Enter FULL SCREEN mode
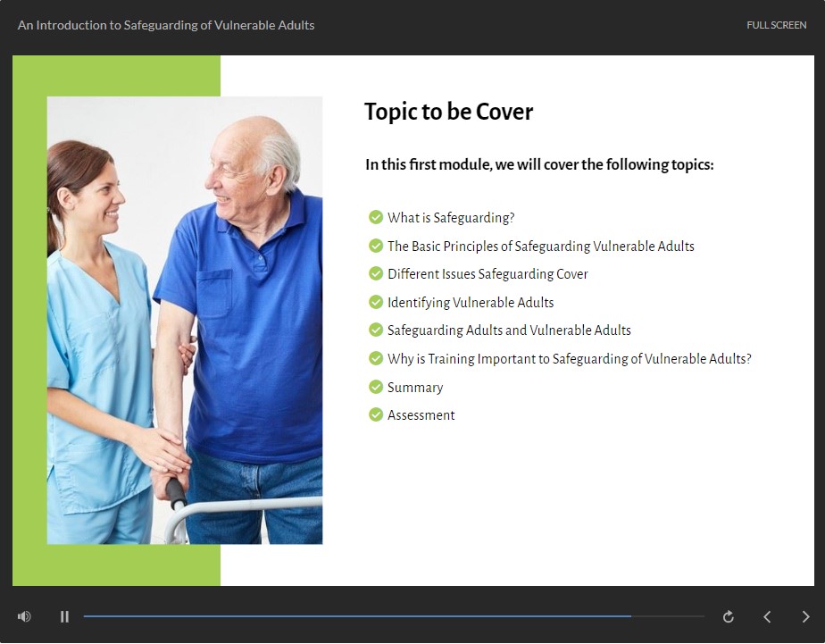The image size is (825, 644). click(776, 25)
